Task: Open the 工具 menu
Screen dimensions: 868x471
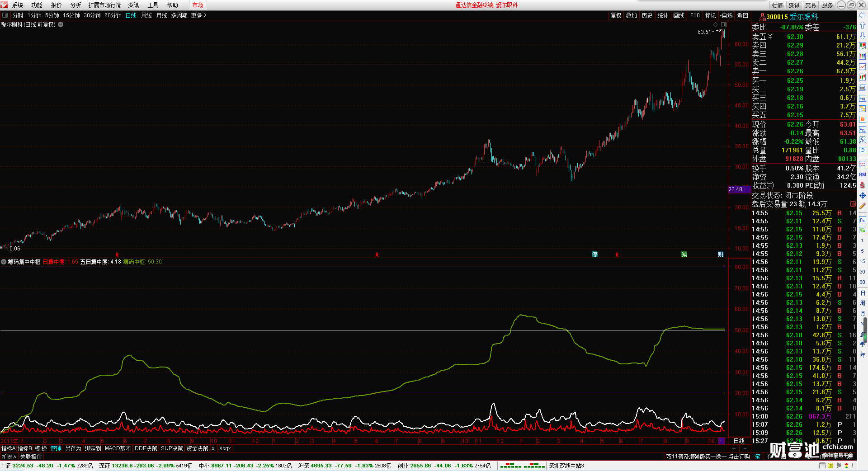Action: pos(153,5)
